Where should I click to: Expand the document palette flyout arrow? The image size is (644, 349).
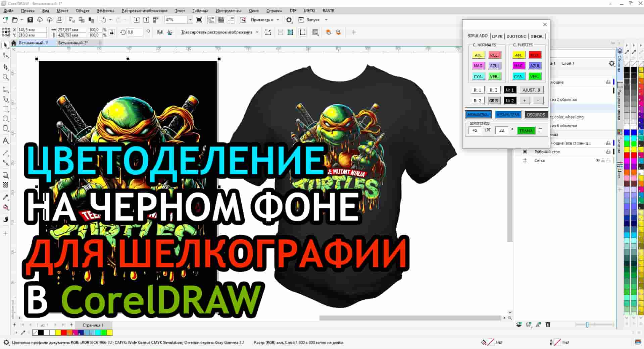[x=16, y=333]
